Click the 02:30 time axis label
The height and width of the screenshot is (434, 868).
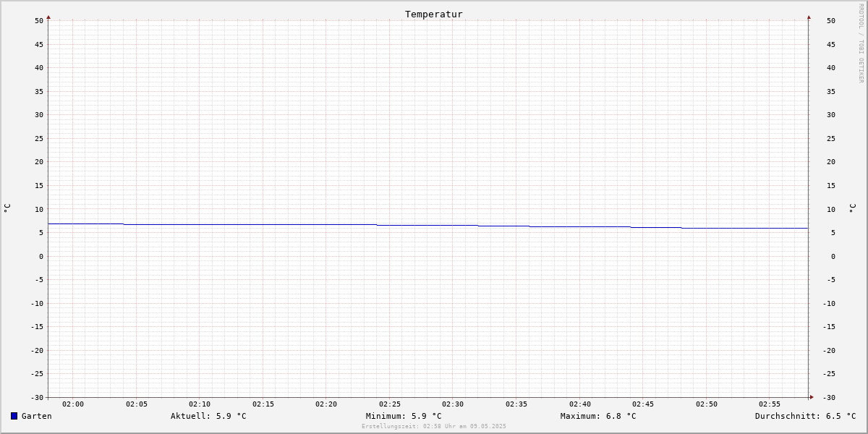(x=453, y=404)
